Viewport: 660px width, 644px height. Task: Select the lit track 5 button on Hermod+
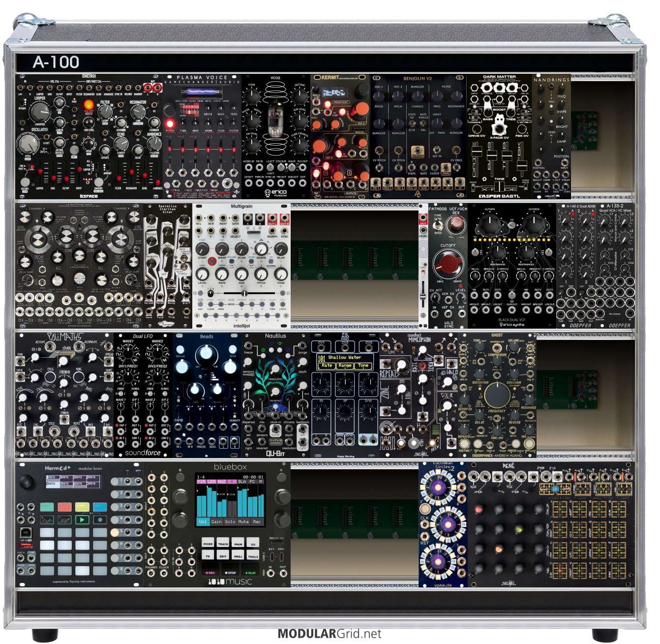pyautogui.click(x=114, y=532)
